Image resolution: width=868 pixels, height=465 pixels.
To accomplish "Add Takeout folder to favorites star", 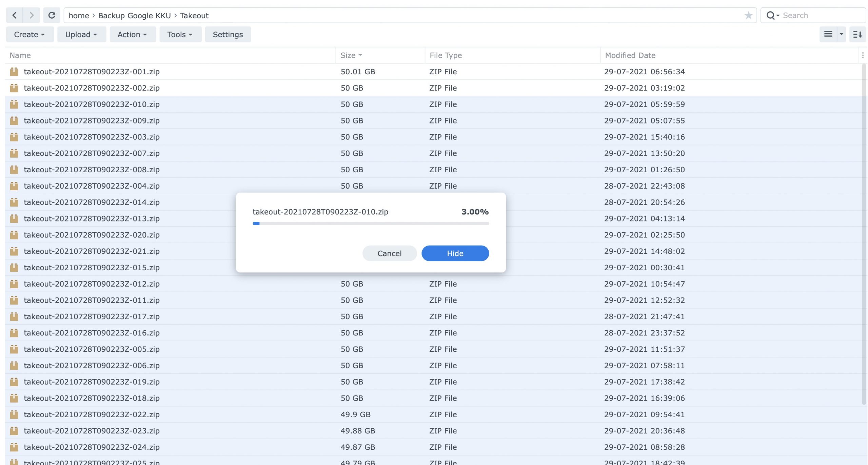I will pyautogui.click(x=748, y=15).
